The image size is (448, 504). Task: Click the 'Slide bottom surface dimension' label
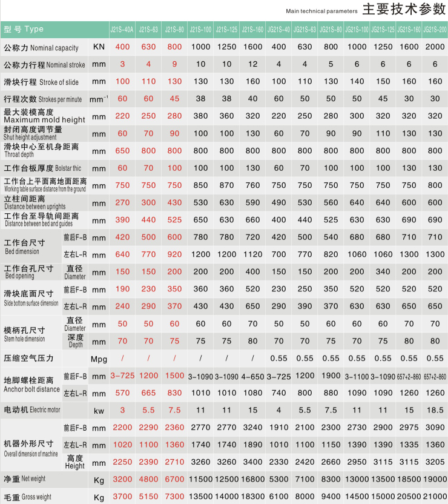tap(31, 298)
